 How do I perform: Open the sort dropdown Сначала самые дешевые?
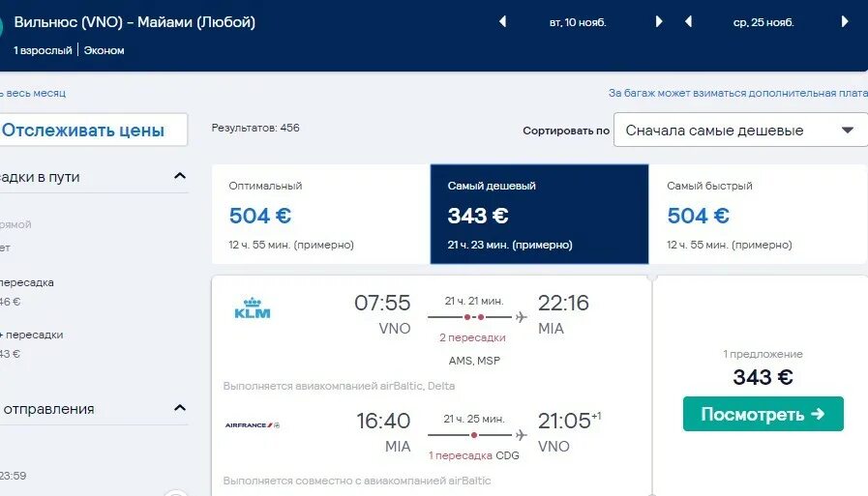tap(740, 130)
